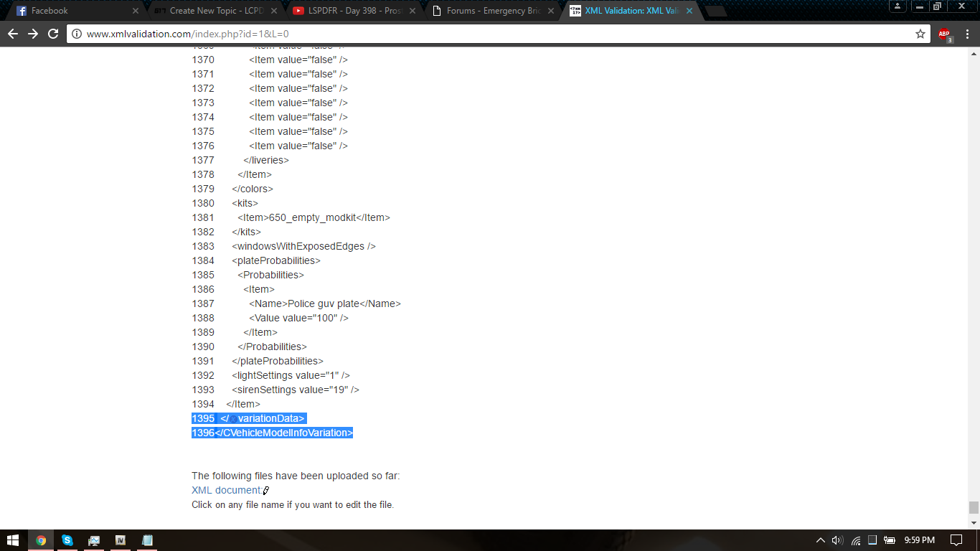The image size is (980, 551).
Task: Open a new browser tab
Action: (715, 11)
